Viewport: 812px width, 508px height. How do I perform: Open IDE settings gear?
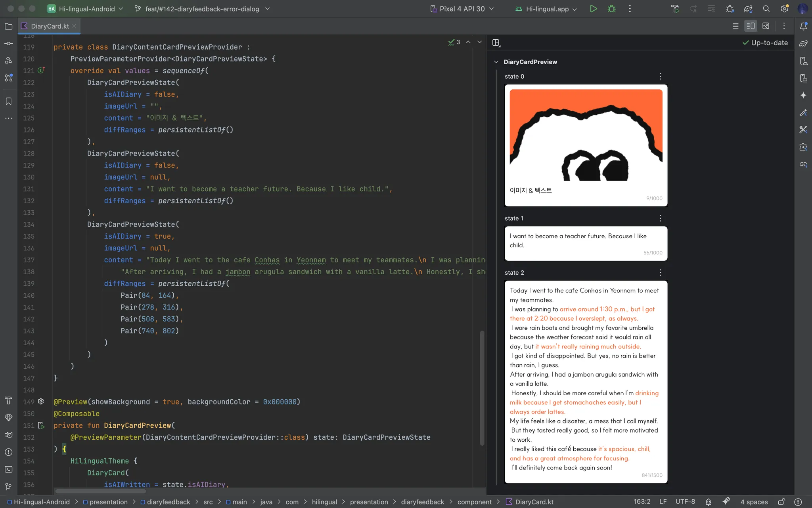784,9
